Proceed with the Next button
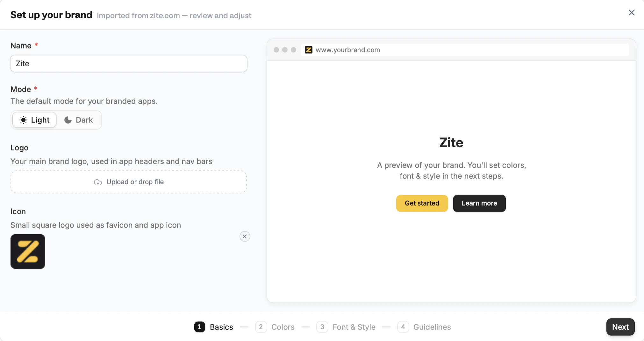This screenshot has width=644, height=341. pos(620,327)
